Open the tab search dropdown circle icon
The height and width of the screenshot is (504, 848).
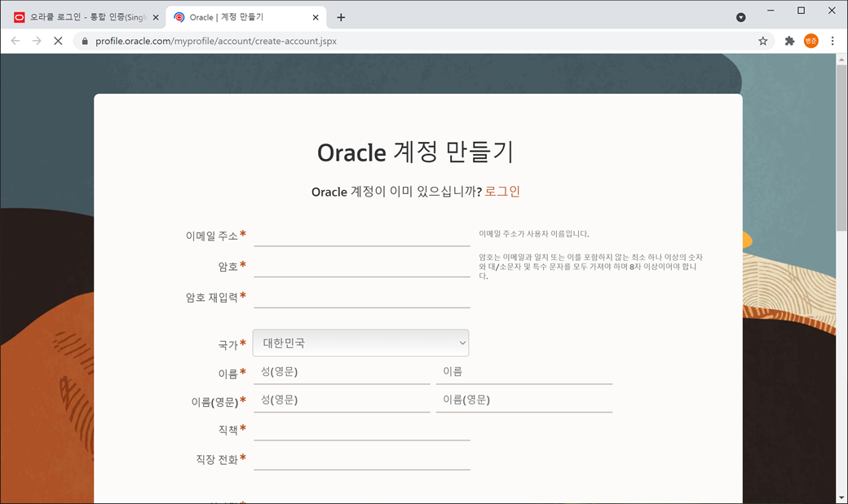[x=741, y=17]
